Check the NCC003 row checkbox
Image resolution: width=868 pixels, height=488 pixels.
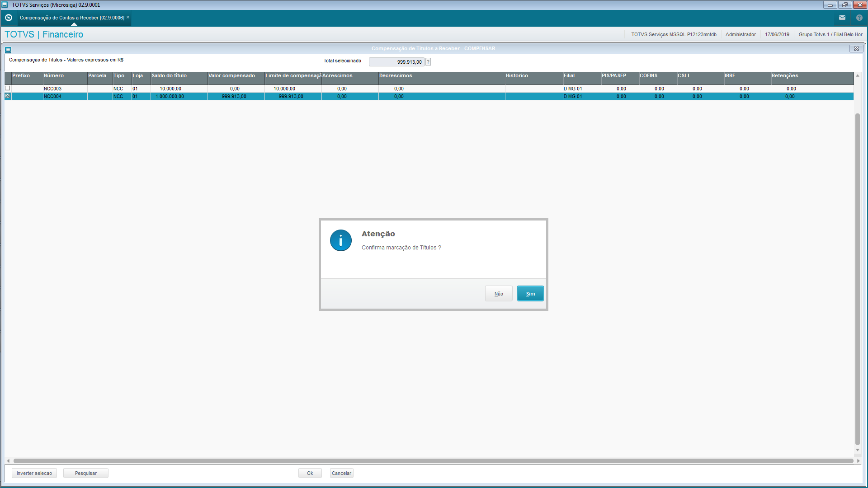[7, 89]
